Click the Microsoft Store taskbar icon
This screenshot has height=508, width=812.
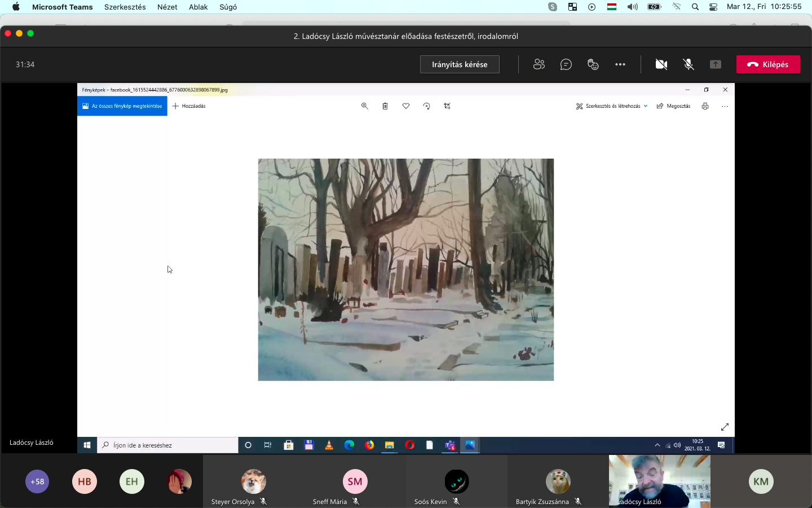coord(289,445)
